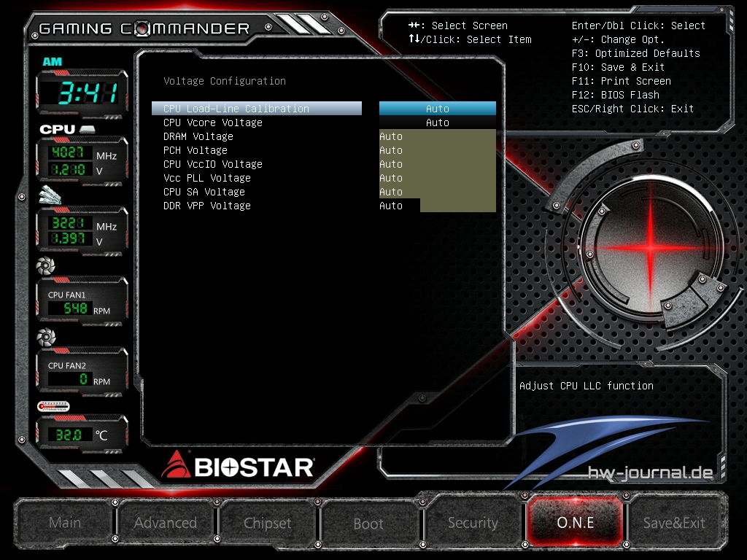Select the Vcc PLL Voltage item
747x560 pixels.
click(206, 178)
